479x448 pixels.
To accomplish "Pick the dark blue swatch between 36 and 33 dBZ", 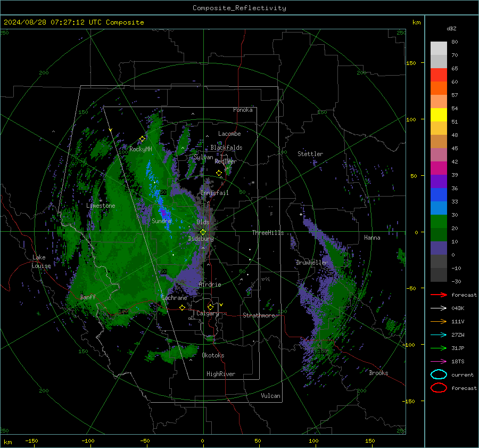I will tap(439, 195).
